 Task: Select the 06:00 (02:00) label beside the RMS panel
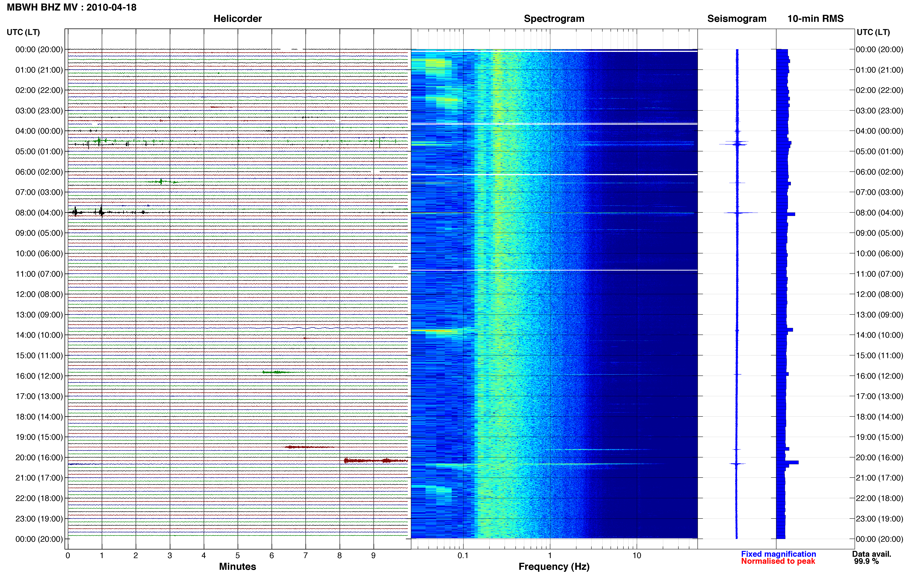coord(879,172)
